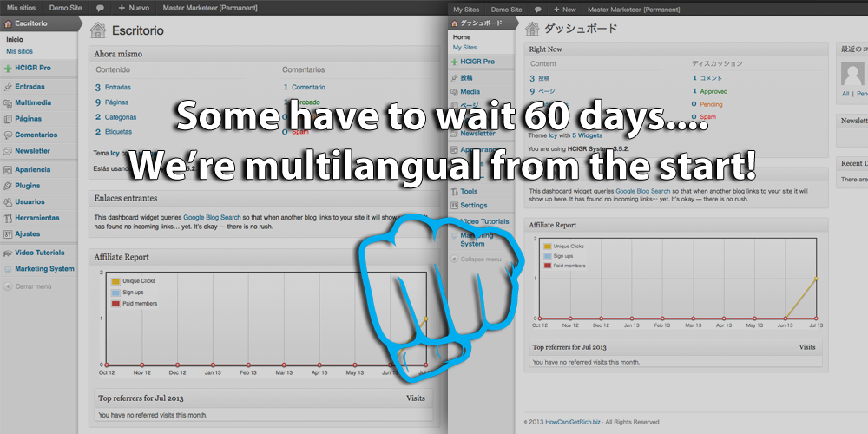Click the Jul 13 data point on the right chart
Viewport: 868px width, 434px height.
tap(816, 279)
